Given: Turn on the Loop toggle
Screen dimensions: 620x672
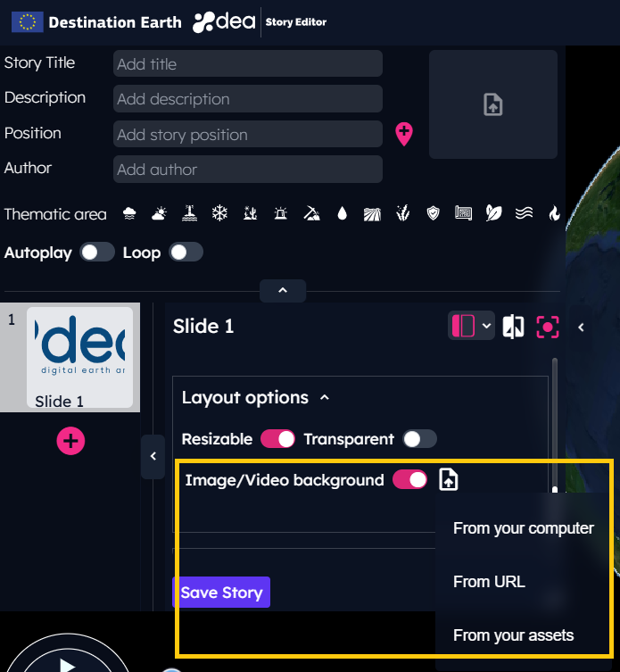Looking at the screenshot, I should 186,253.
